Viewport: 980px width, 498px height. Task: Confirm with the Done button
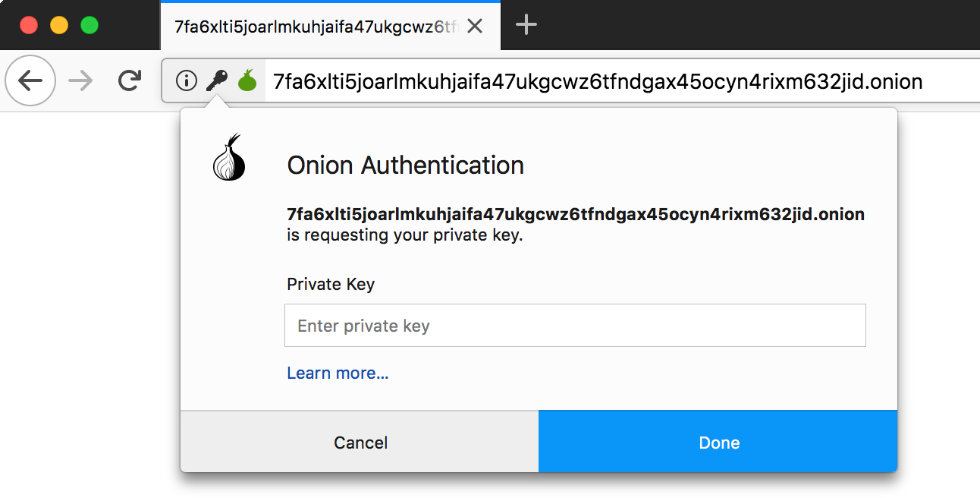(x=718, y=442)
